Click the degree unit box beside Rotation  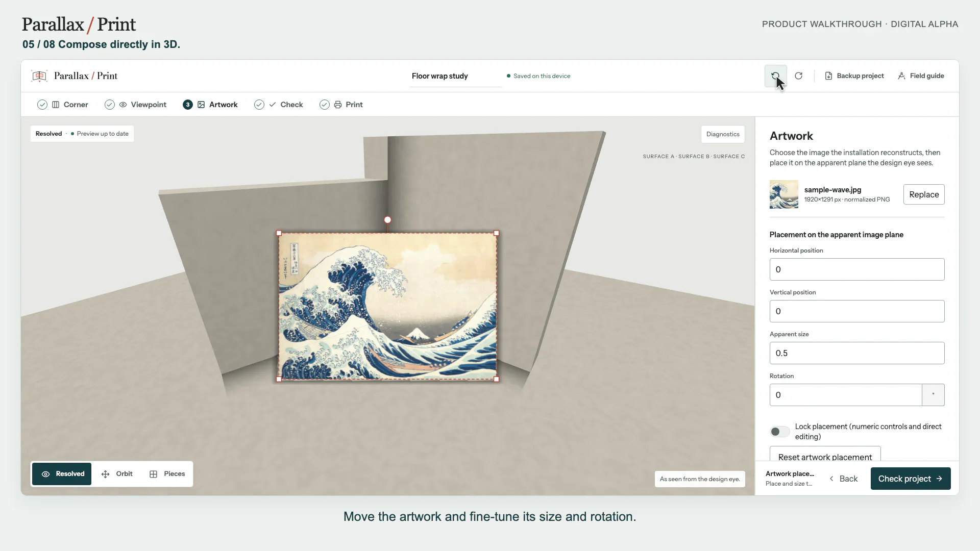tap(934, 395)
